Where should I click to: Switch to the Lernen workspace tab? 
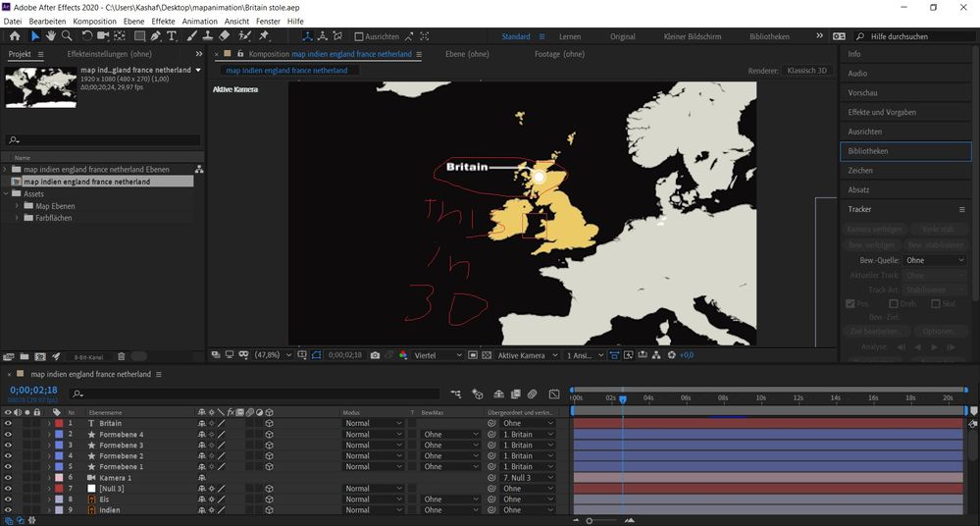coord(570,37)
